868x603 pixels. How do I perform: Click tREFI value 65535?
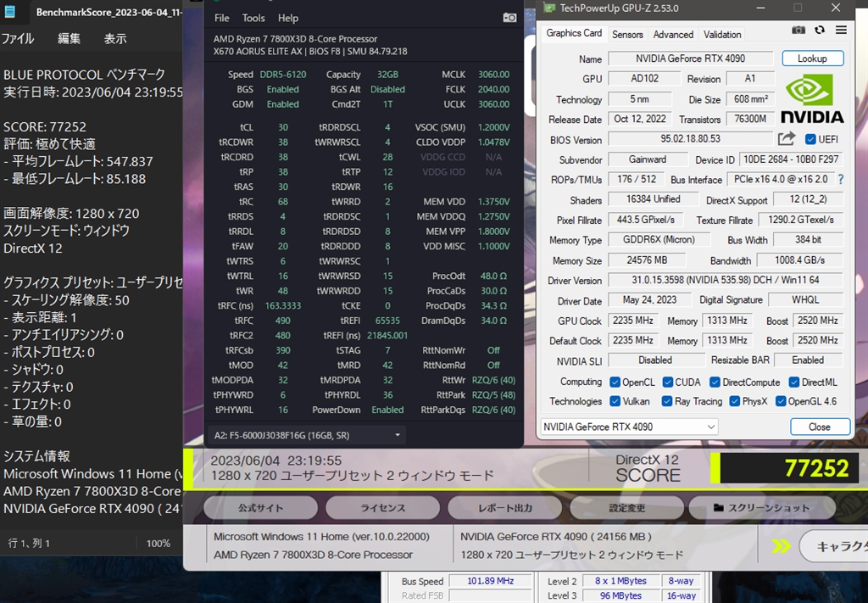(x=387, y=321)
